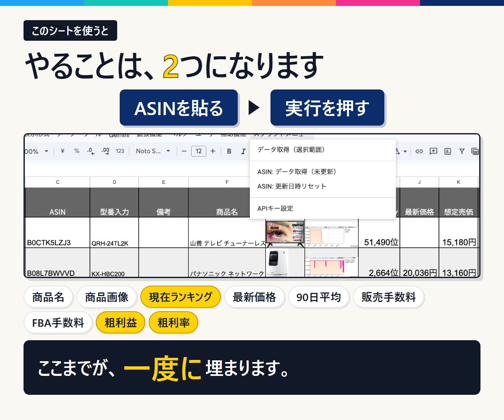Click the plus increase font size button
This screenshot has width=504, height=420.
tap(213, 151)
